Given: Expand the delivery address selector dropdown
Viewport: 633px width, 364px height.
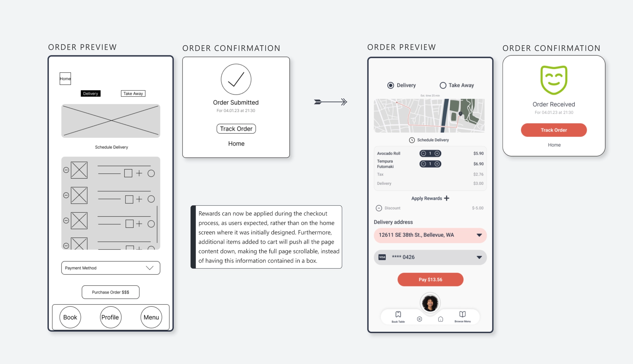Looking at the screenshot, I should click(x=478, y=235).
